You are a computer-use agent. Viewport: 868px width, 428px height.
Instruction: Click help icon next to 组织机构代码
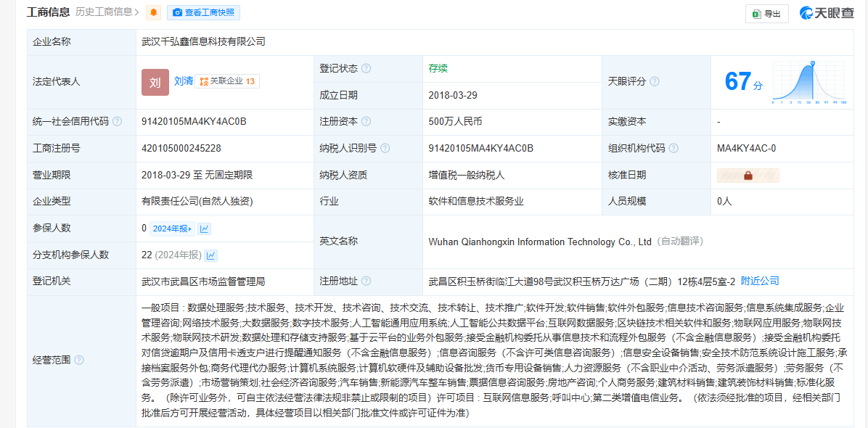click(x=673, y=149)
